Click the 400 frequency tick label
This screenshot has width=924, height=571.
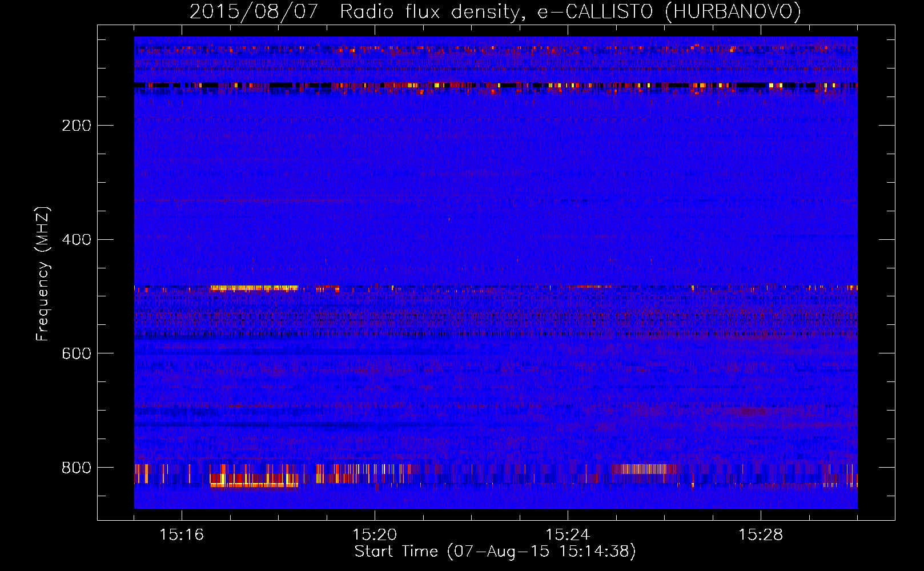[x=77, y=240]
